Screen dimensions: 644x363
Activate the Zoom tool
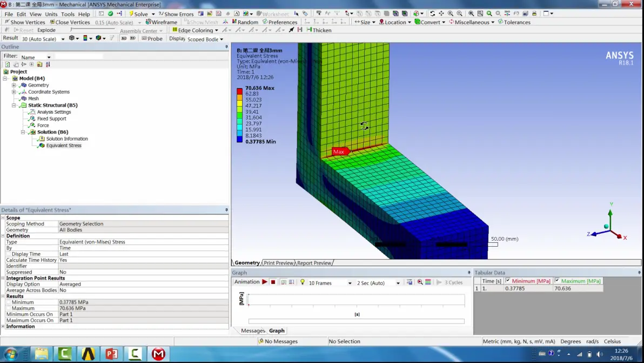(451, 14)
